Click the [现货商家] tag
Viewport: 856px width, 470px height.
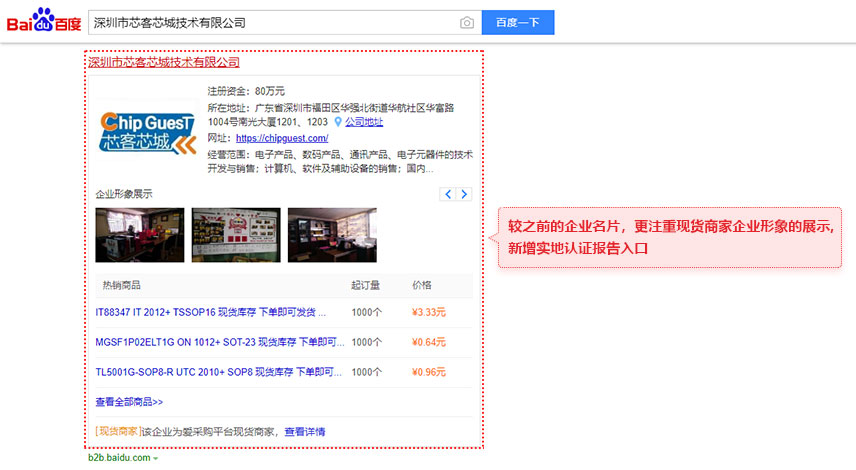tap(118, 431)
